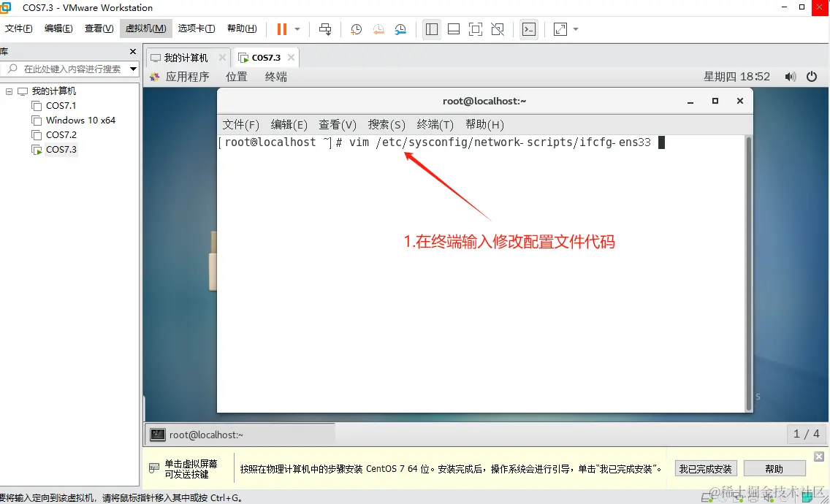Screen dimensions: 830x504
Task: Click Send Ctrl+Alt+Del toolbar icon
Action: [x=325, y=29]
